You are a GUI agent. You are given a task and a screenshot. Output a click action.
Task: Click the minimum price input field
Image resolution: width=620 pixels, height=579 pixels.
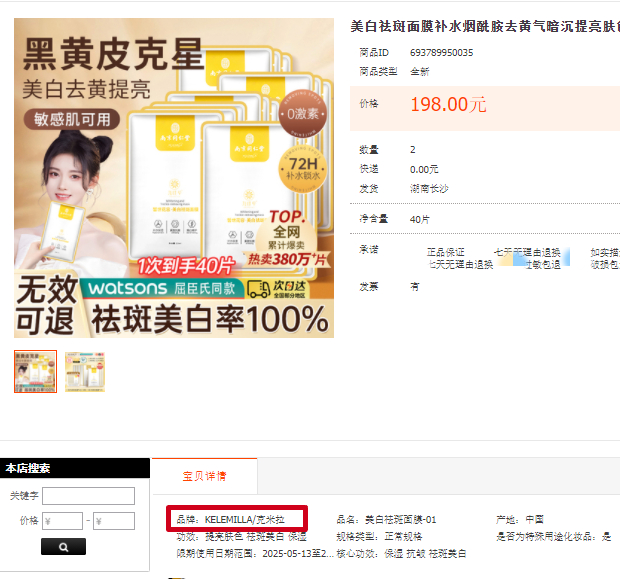tap(62, 521)
